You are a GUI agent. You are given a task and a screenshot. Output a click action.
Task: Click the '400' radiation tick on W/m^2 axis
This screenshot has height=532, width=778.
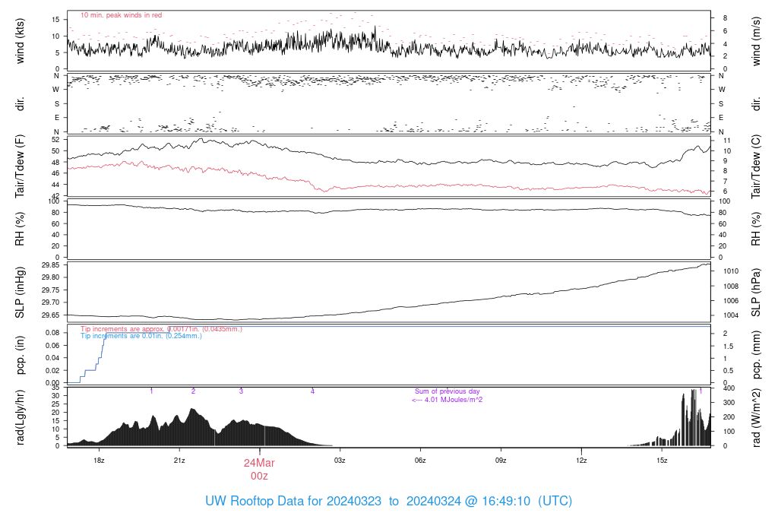(729, 388)
